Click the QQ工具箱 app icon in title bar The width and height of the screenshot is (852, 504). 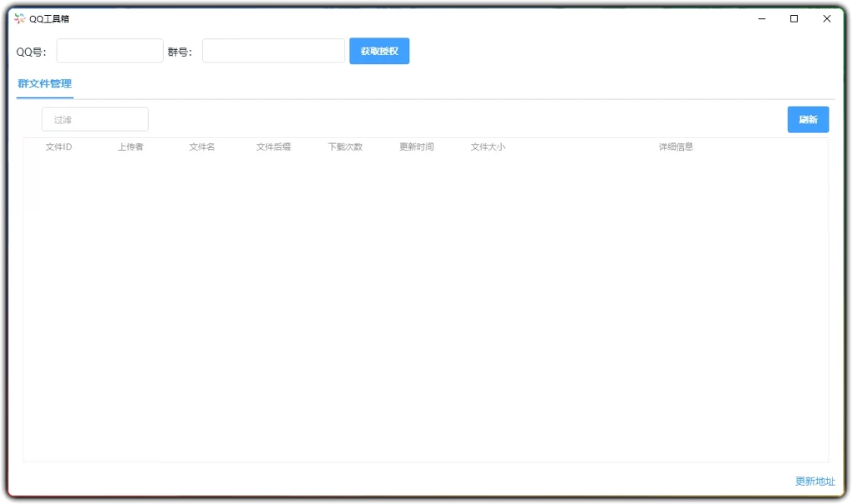click(17, 17)
